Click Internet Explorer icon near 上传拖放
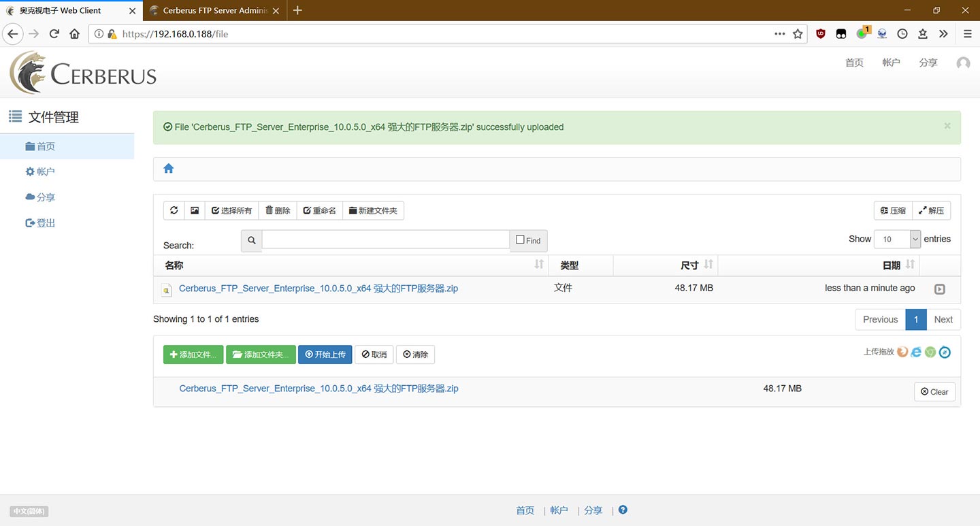 tap(917, 352)
